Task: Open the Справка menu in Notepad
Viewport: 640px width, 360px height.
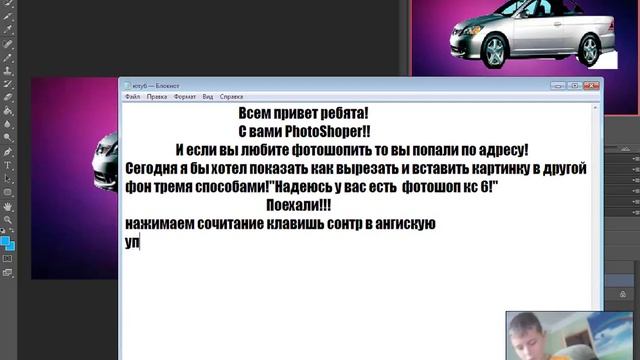Action: pyautogui.click(x=231, y=97)
